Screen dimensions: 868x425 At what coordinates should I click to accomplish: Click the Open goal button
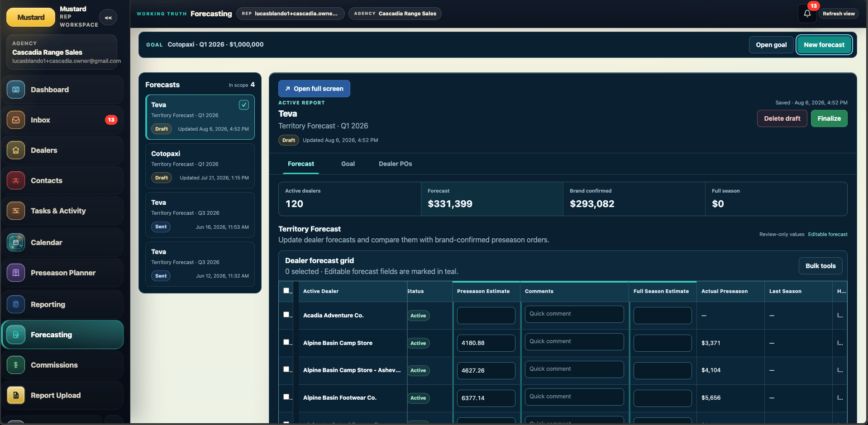tap(771, 45)
